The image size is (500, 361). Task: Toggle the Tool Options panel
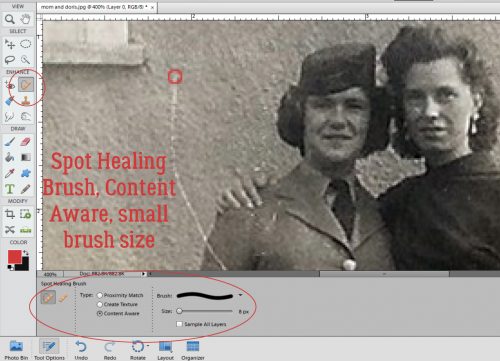click(x=49, y=350)
